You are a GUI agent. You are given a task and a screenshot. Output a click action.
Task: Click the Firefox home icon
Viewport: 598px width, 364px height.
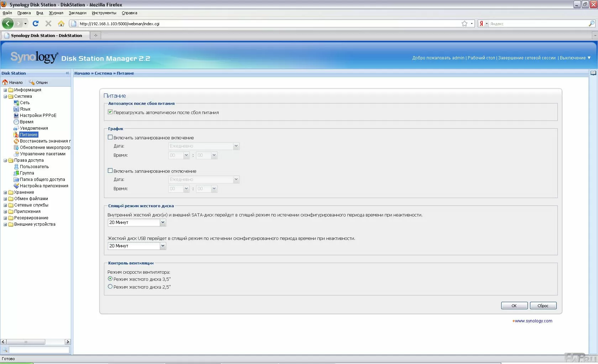click(x=61, y=23)
